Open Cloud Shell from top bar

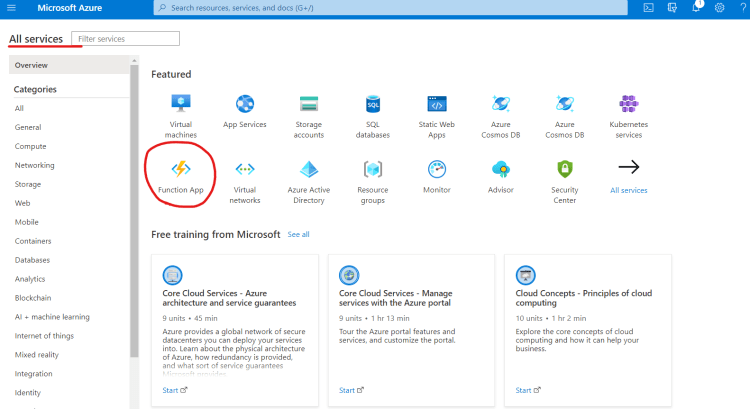[648, 8]
